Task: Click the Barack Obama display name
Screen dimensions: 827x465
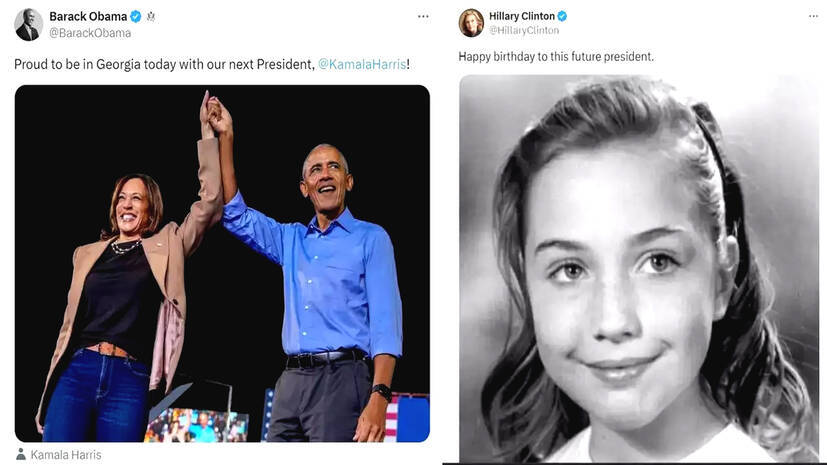Action: coord(88,16)
